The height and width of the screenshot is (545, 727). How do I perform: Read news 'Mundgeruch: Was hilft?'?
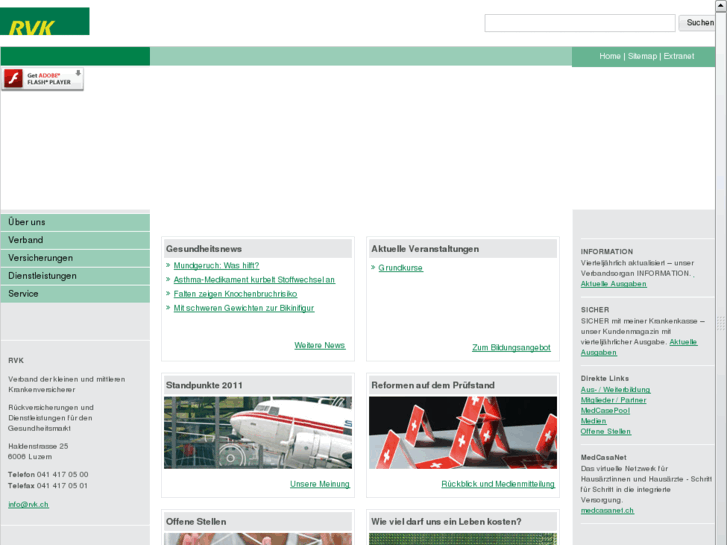pos(216,266)
